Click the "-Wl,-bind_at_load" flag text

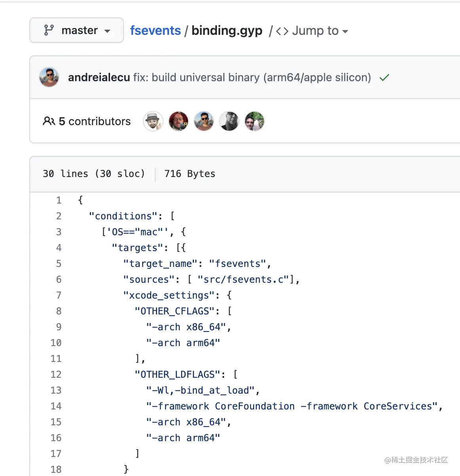pos(201,390)
